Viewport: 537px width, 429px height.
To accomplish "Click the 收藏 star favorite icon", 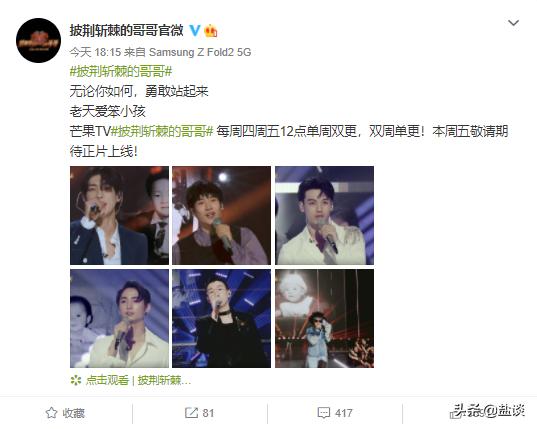I will (x=51, y=413).
